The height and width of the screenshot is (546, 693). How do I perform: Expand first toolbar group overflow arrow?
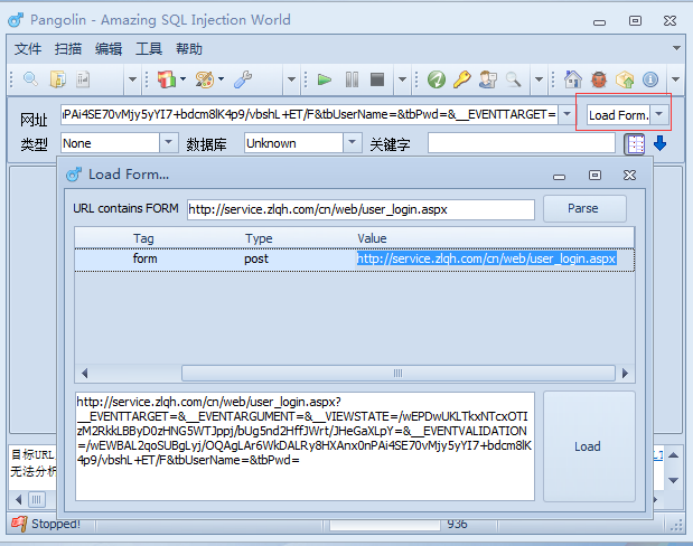133,80
